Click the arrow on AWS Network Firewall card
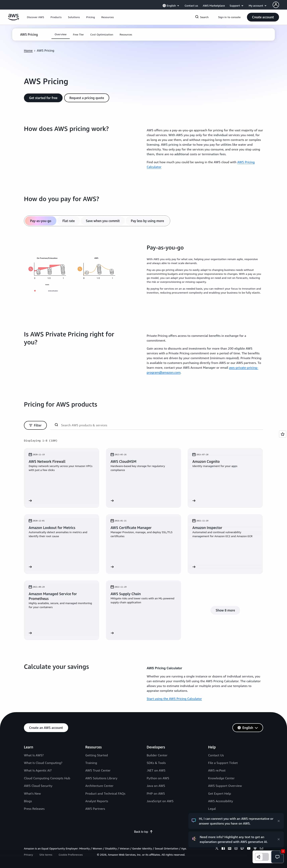Image resolution: width=287 pixels, height=868 pixels. click(x=30, y=501)
